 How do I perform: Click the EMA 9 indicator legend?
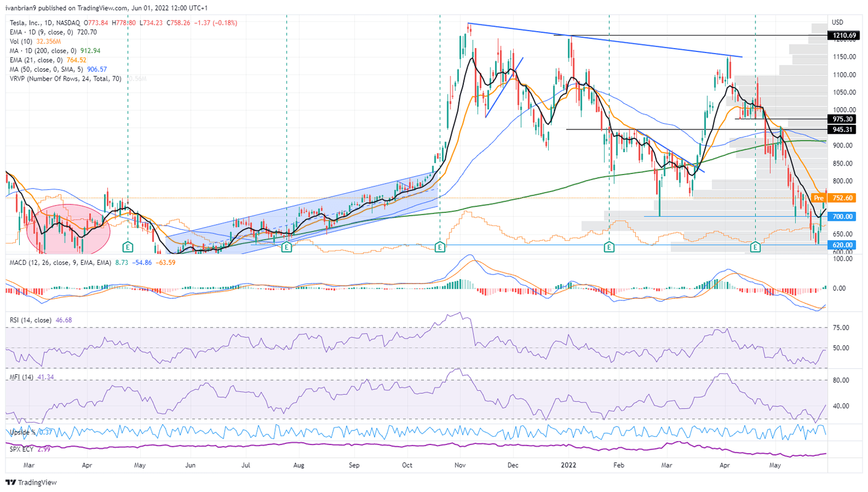53,32
